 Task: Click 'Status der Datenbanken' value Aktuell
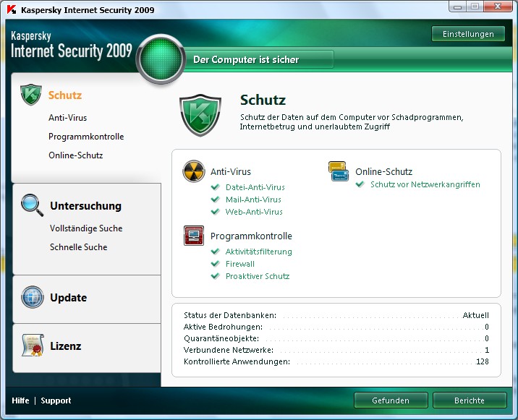coord(476,315)
